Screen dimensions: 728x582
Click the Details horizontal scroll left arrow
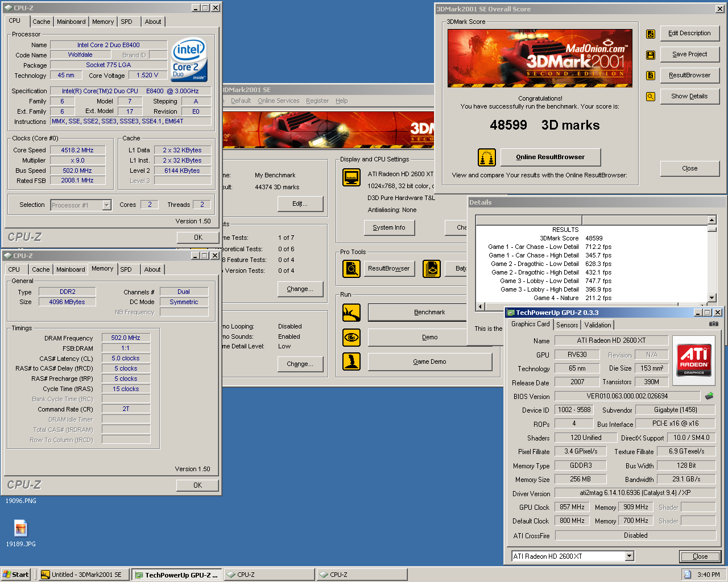click(x=480, y=307)
